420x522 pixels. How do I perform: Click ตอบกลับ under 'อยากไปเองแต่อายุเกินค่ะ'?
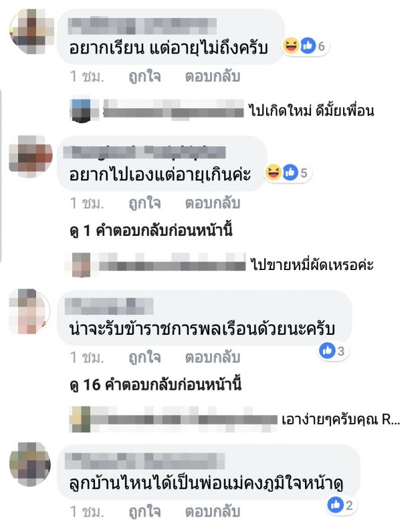(213, 203)
